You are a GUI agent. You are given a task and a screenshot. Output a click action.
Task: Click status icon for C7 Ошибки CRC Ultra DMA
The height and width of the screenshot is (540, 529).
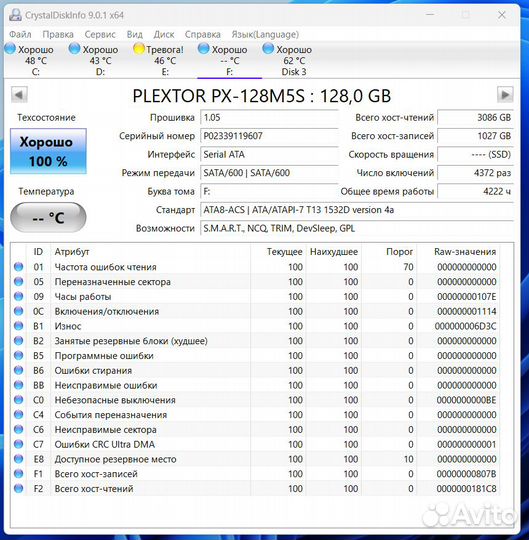click(x=19, y=444)
